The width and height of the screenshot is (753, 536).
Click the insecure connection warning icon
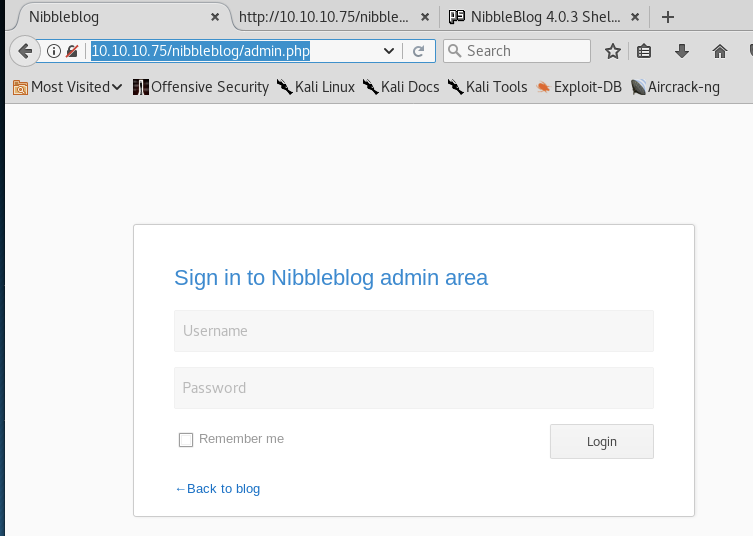click(x=72, y=51)
